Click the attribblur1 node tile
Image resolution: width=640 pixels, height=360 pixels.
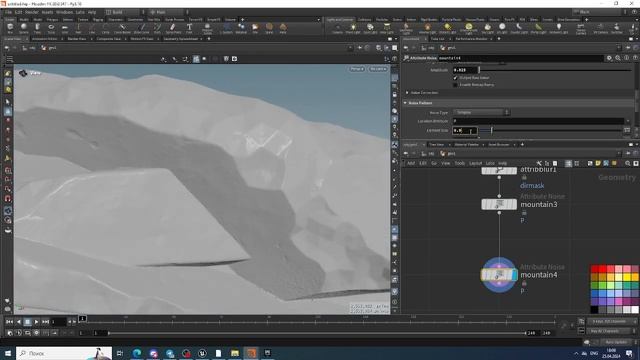point(499,170)
